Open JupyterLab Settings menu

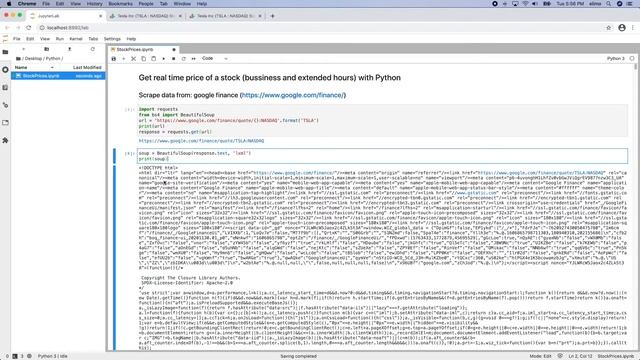coord(112,39)
